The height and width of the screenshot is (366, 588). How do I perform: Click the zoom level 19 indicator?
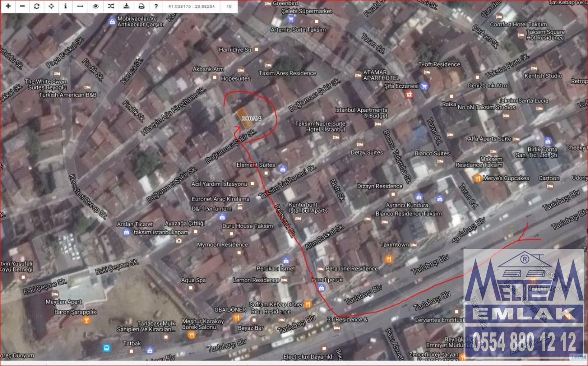point(229,6)
